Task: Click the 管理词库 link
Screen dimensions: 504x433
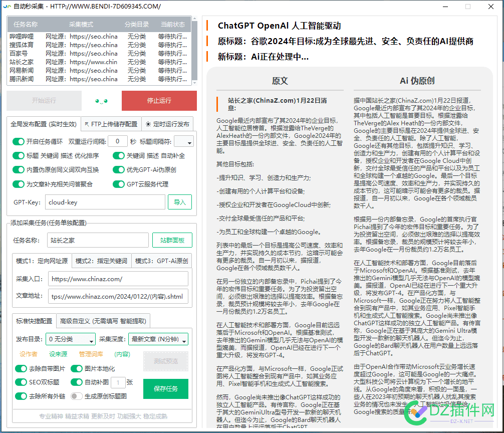Action: click(x=91, y=354)
